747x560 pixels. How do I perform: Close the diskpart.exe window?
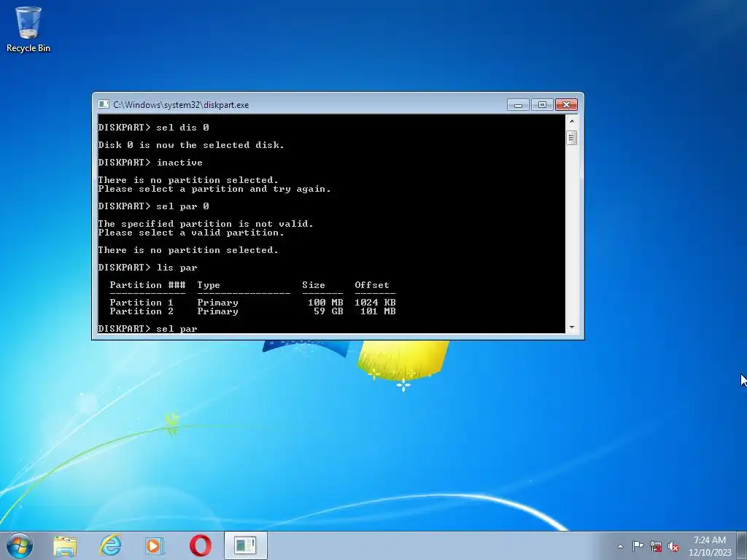coord(566,105)
